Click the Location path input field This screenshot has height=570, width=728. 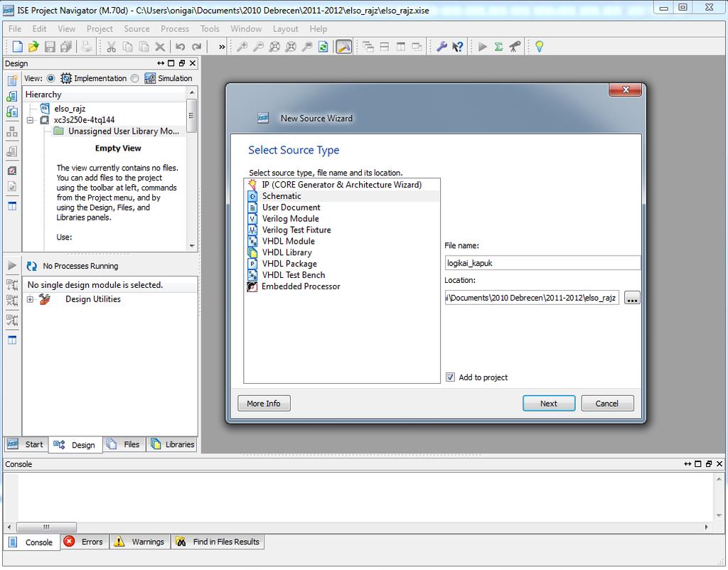[x=532, y=298]
